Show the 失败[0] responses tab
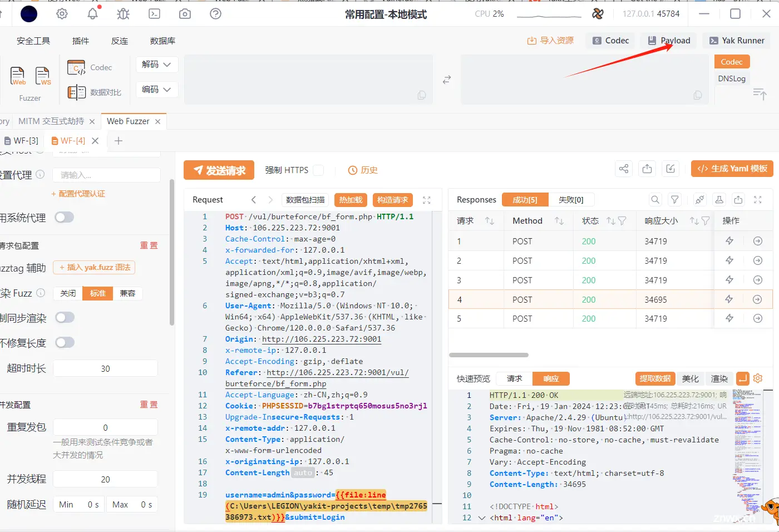The width and height of the screenshot is (779, 532). click(571, 200)
